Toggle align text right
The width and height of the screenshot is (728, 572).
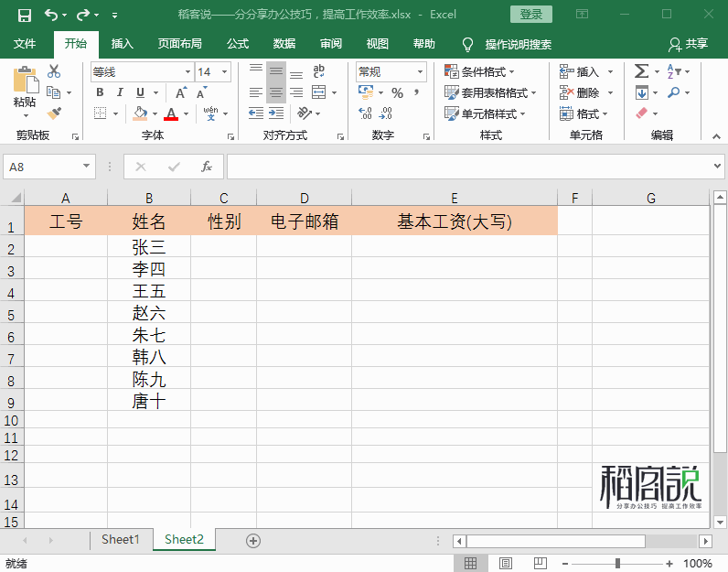click(x=296, y=92)
